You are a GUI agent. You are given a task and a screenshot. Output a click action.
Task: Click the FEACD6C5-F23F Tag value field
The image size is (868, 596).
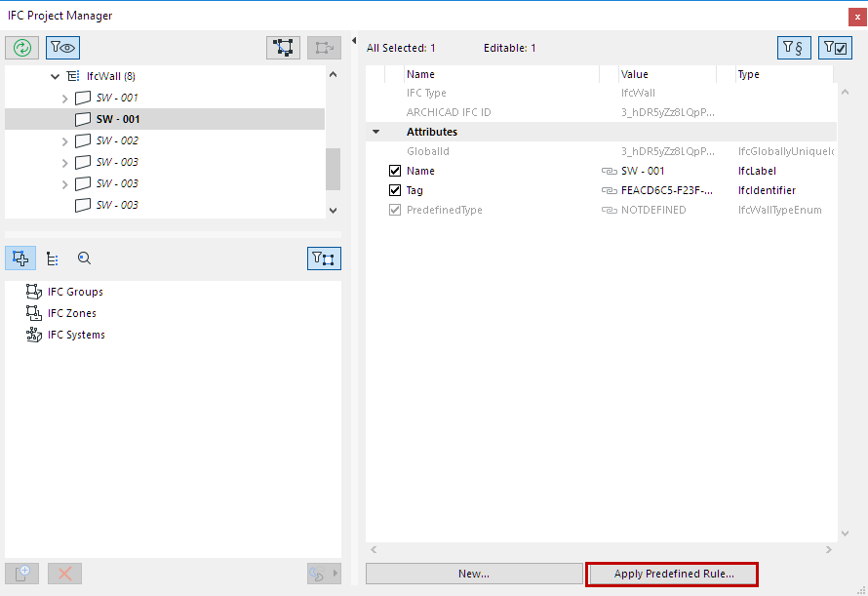pyautogui.click(x=667, y=190)
